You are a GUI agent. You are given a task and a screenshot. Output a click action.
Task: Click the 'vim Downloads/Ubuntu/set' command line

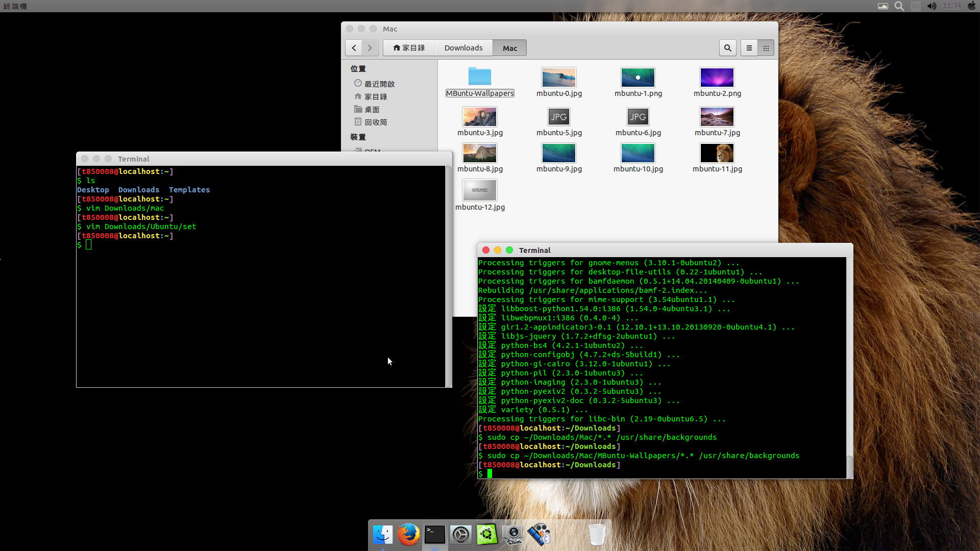click(137, 227)
